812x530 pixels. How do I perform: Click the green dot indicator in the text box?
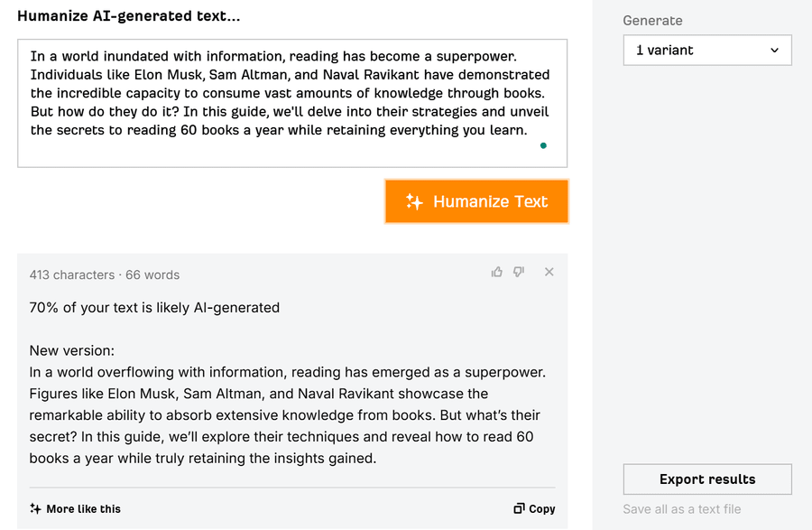pyautogui.click(x=543, y=145)
